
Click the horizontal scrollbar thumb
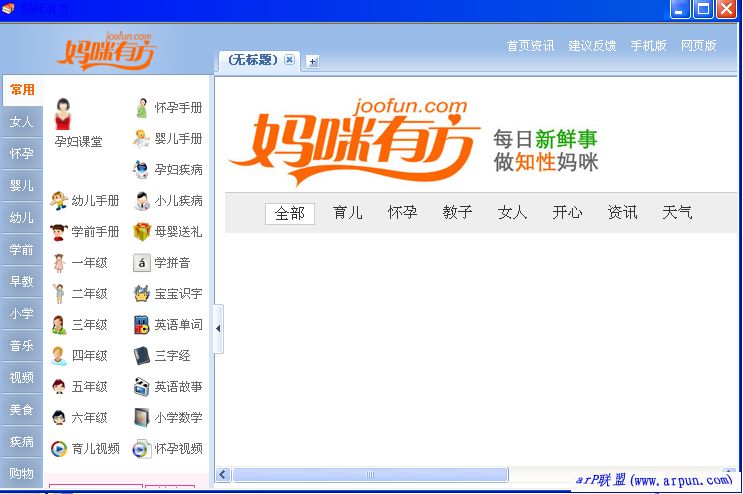click(x=370, y=475)
